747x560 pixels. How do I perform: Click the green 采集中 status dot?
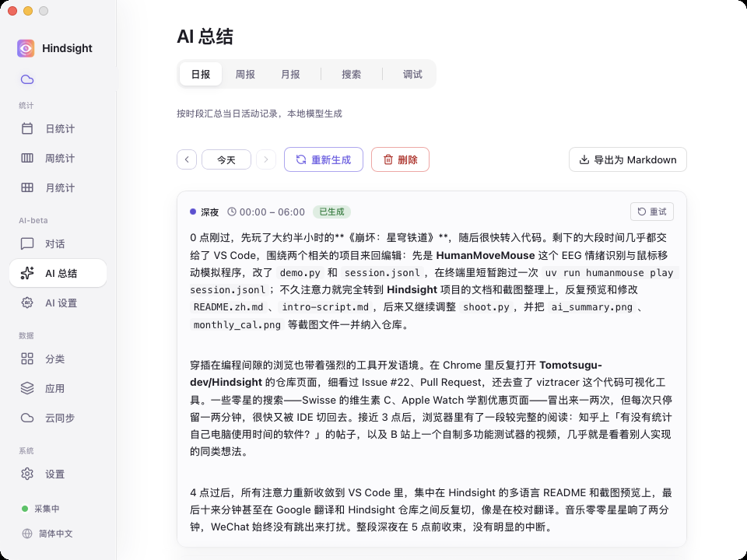(x=25, y=509)
